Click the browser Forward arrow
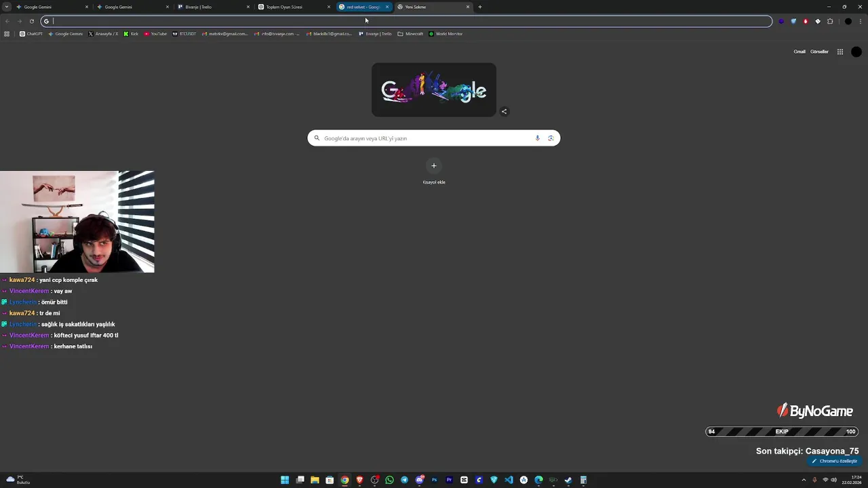The image size is (868, 488). (20, 21)
